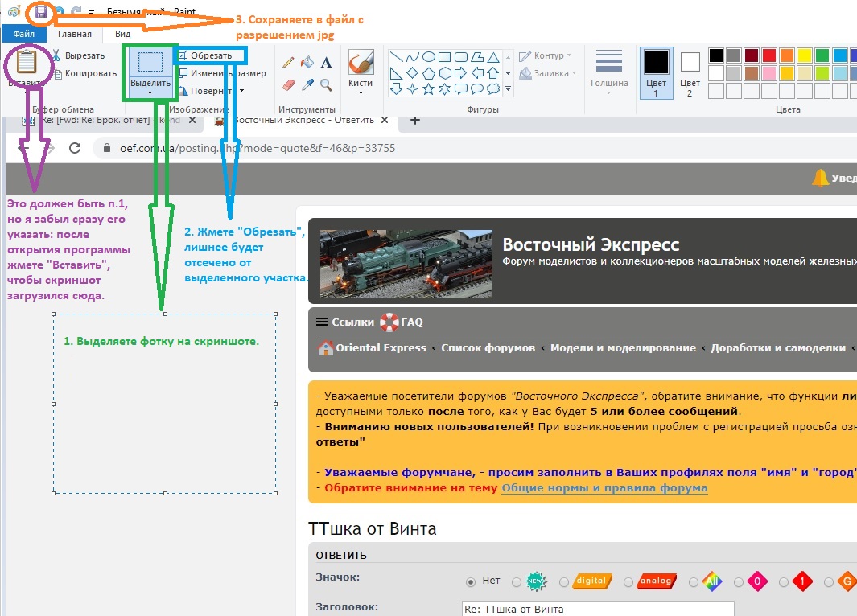The image size is (857, 616).
Task: Select the Text tool letter A
Action: point(326,62)
